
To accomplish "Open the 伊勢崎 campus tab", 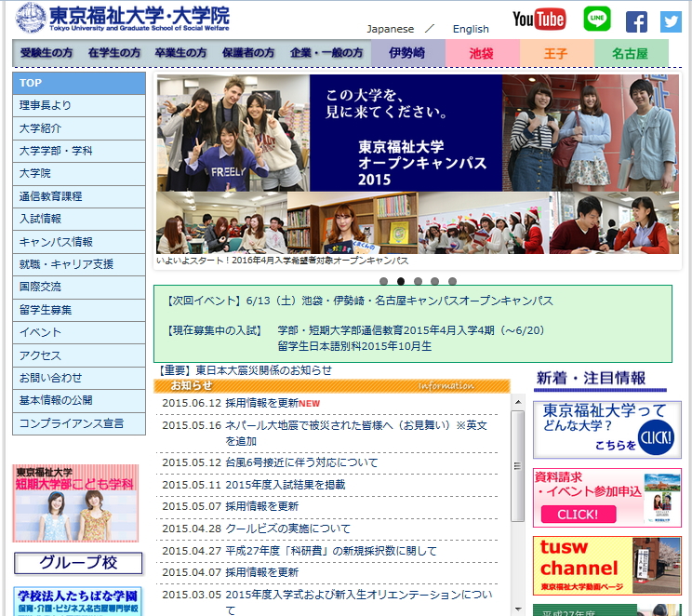I will tap(407, 53).
